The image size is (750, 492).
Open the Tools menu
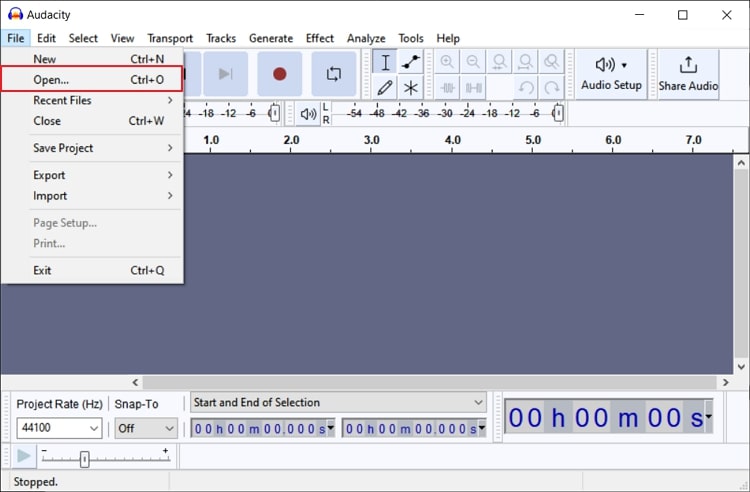point(411,38)
